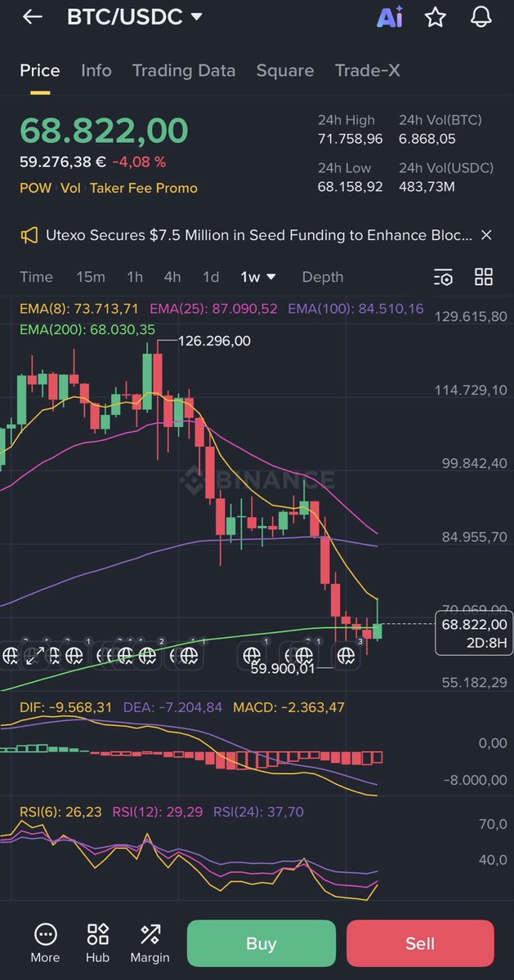
Task: Add pair to favorites with star icon
Action: point(436,17)
